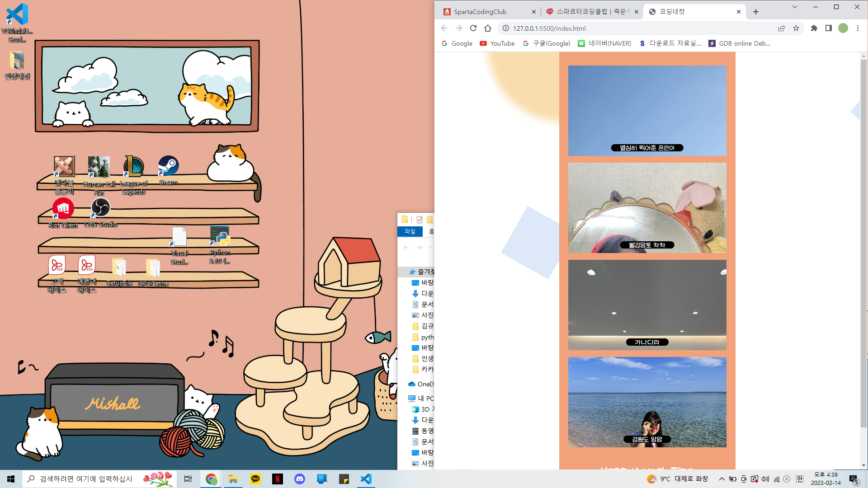868x488 pixels.
Task: Open the YouTube bookmark
Action: (497, 43)
